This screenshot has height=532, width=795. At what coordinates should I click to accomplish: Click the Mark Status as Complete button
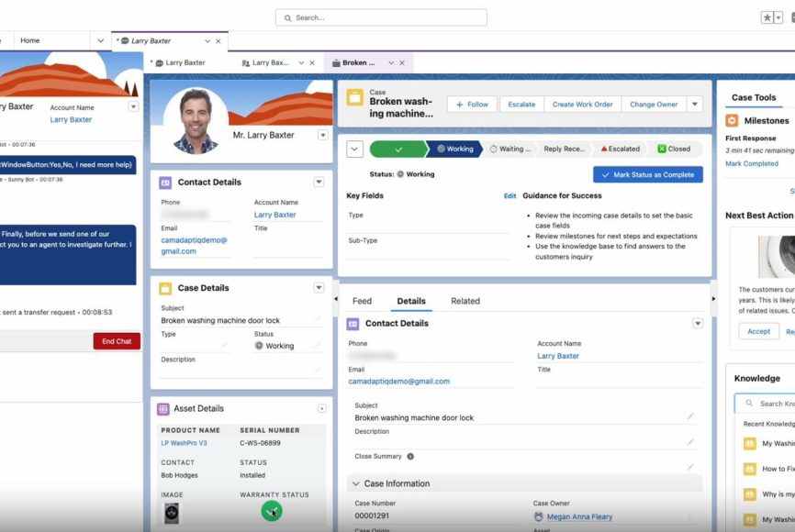click(x=648, y=174)
